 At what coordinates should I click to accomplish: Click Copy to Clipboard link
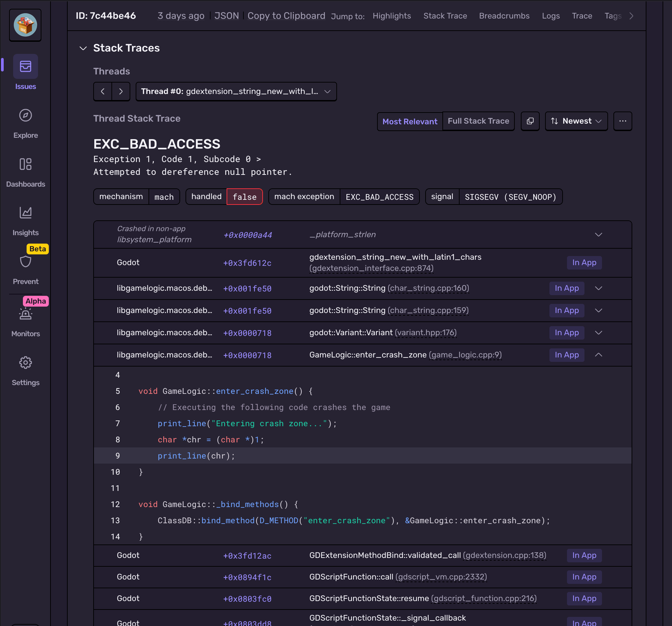point(286,16)
